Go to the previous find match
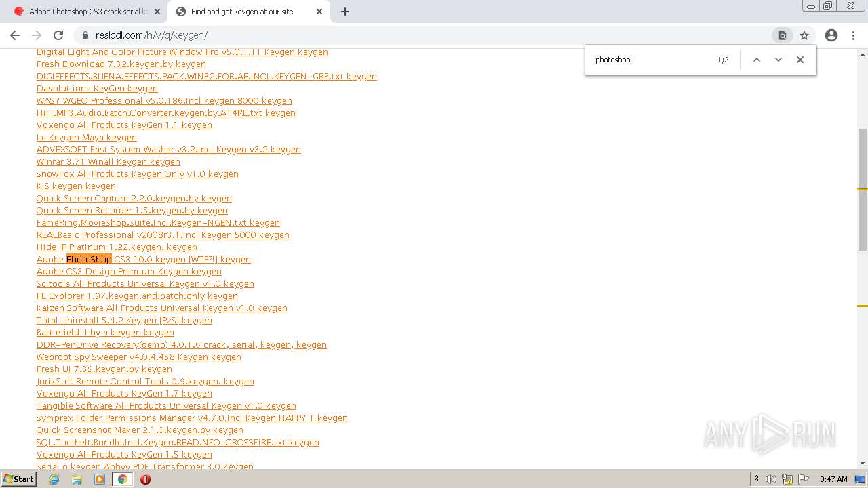 pyautogui.click(x=757, y=60)
